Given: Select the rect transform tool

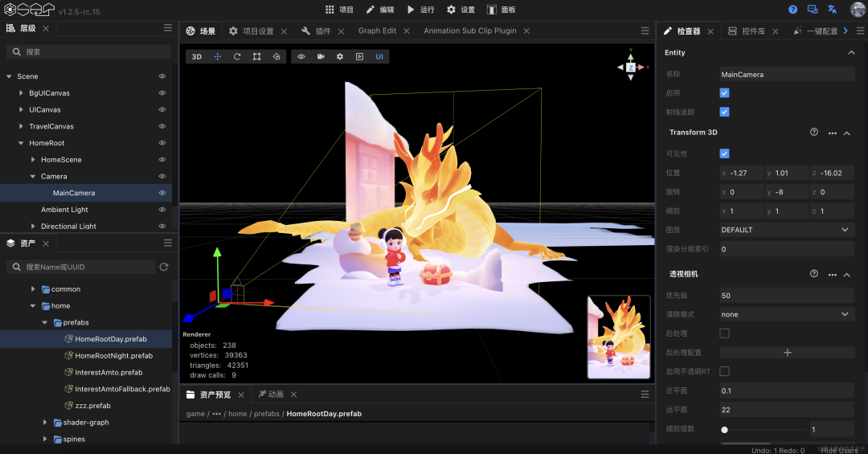Looking at the screenshot, I should [x=256, y=57].
